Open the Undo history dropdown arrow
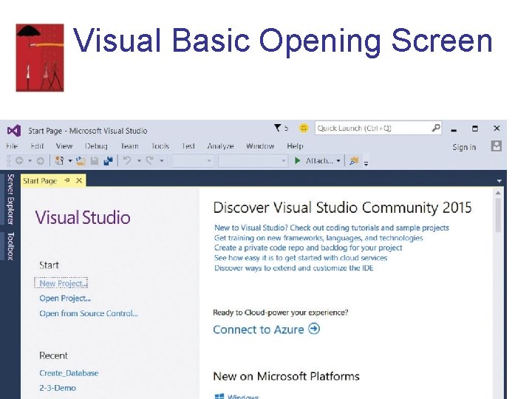532x399 pixels. (139, 161)
